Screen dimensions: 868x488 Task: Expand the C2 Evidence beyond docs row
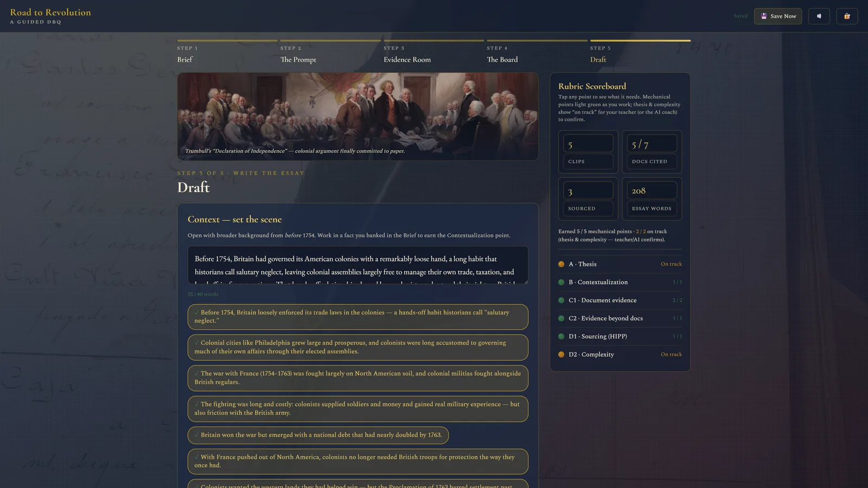[620, 318]
